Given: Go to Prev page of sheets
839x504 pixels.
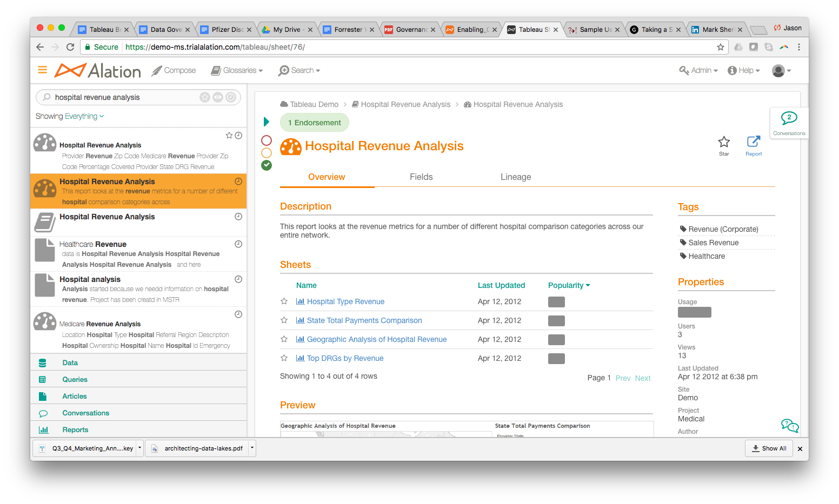Looking at the screenshot, I should click(x=623, y=378).
